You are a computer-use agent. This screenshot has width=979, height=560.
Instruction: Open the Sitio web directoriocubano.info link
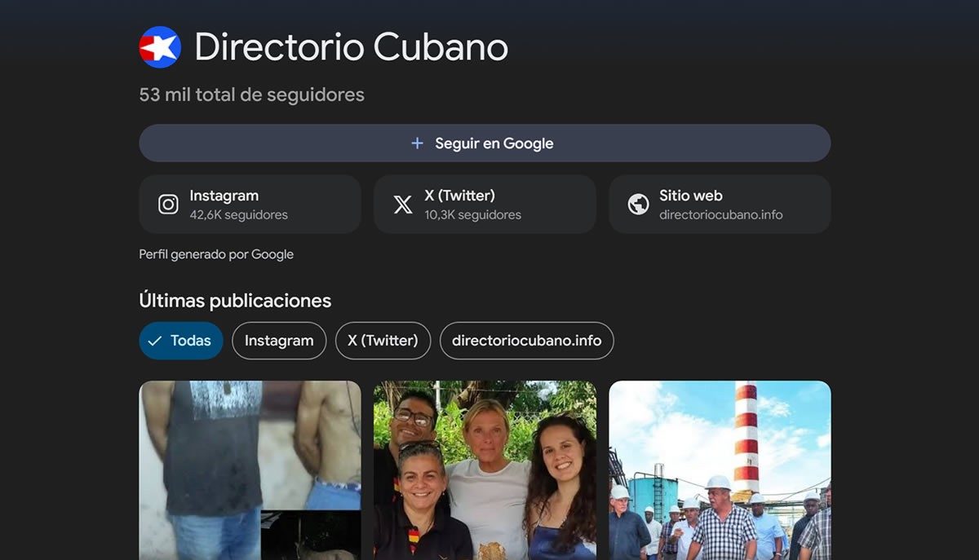pyautogui.click(x=720, y=204)
